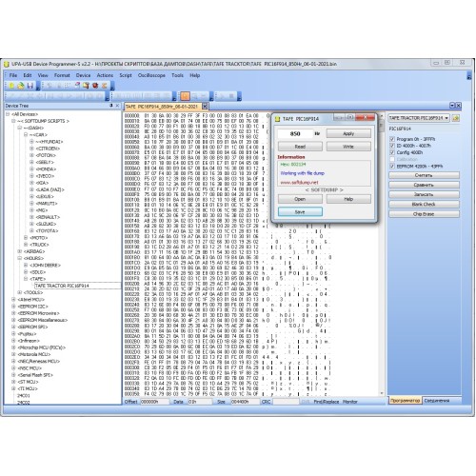The width and height of the screenshot is (476, 476).
Task: Click the Chip Erase button
Action: click(424, 214)
